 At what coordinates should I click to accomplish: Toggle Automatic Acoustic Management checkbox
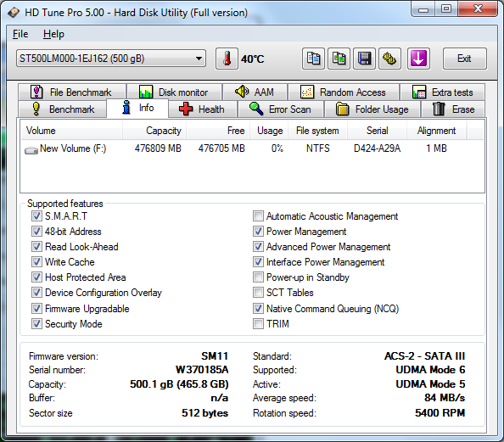pos(258,216)
